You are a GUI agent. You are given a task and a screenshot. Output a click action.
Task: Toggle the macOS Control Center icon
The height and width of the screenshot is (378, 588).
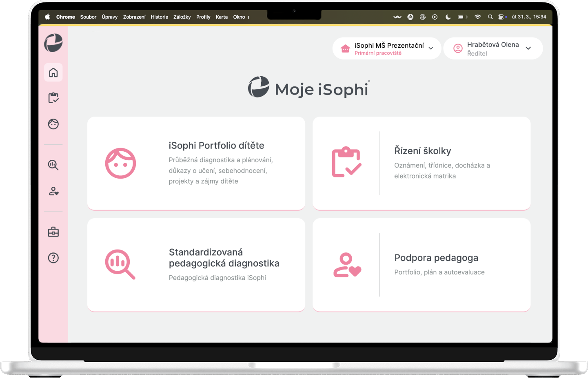501,17
